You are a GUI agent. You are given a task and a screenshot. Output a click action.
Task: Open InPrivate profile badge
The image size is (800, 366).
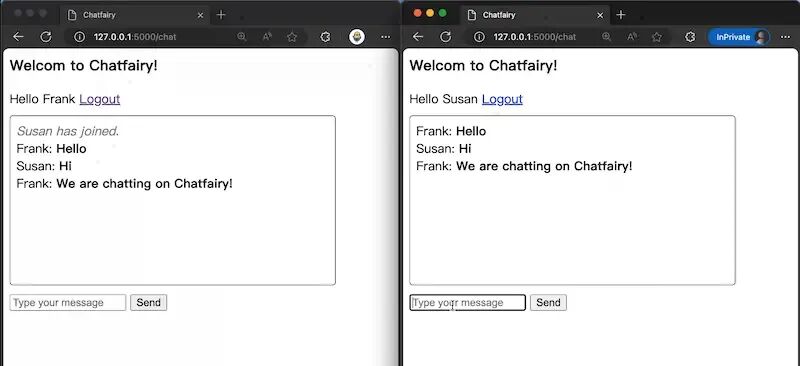(x=738, y=37)
